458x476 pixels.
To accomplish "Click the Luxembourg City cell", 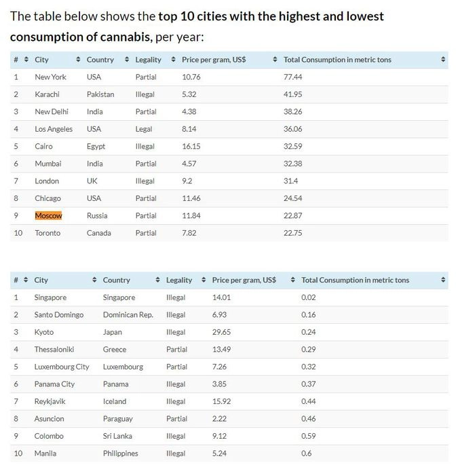I will [62, 367].
